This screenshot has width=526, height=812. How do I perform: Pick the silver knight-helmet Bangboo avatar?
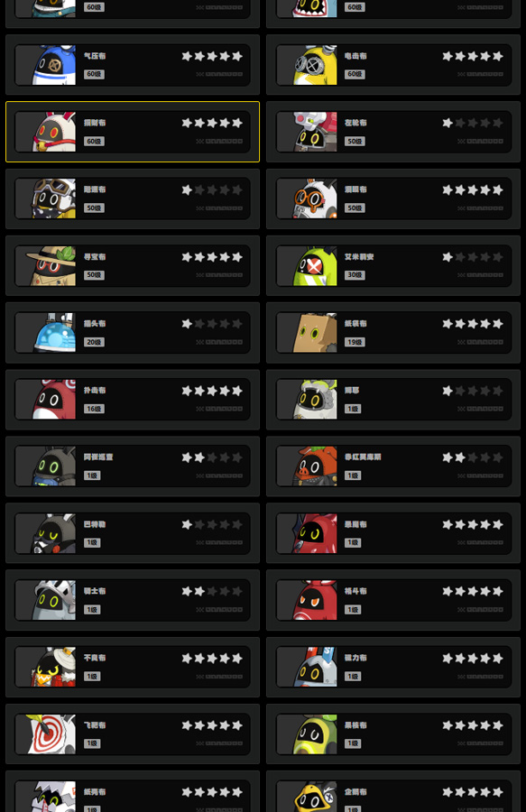pos(54,600)
